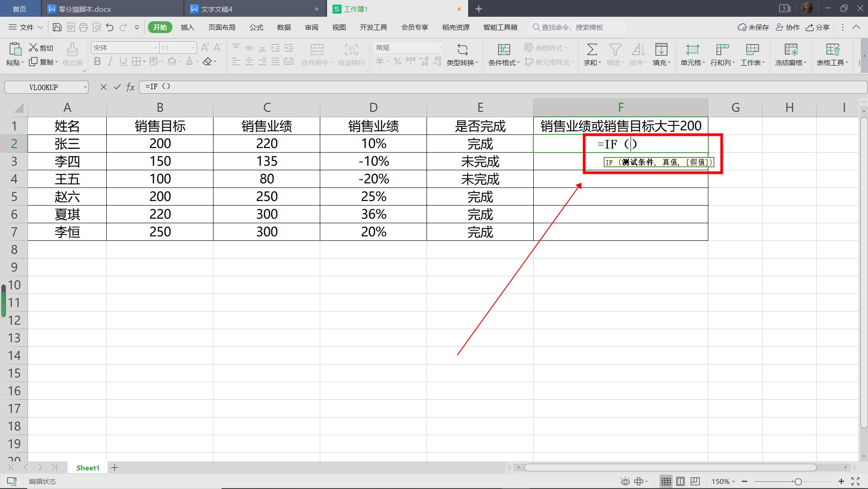
Task: Click the Paste (粘贴) clipboard icon
Action: [x=15, y=49]
